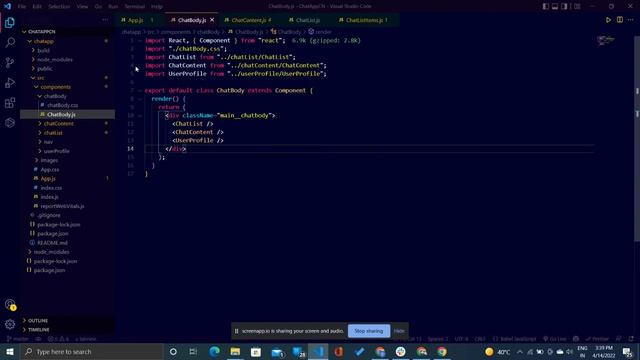Screen dimensions: 640x360
Task: Open the Run menu
Action: pyautogui.click(x=113, y=7)
